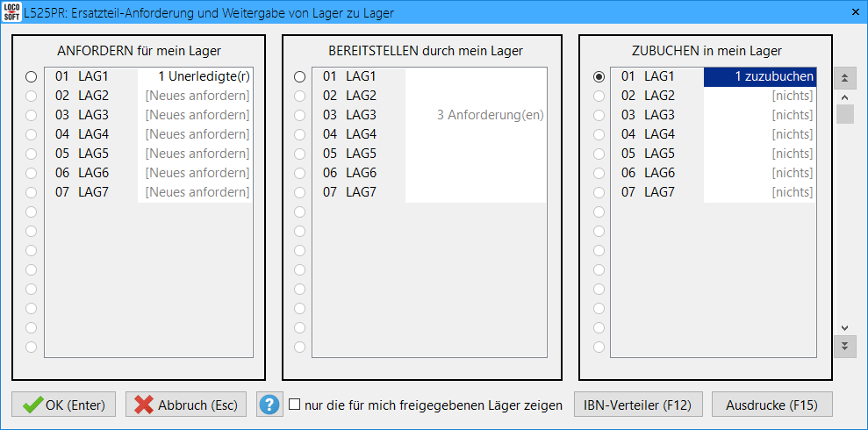Select radio for 03 LAG3 under BEREITSTELLEN
The image size is (868, 430).
point(299,116)
